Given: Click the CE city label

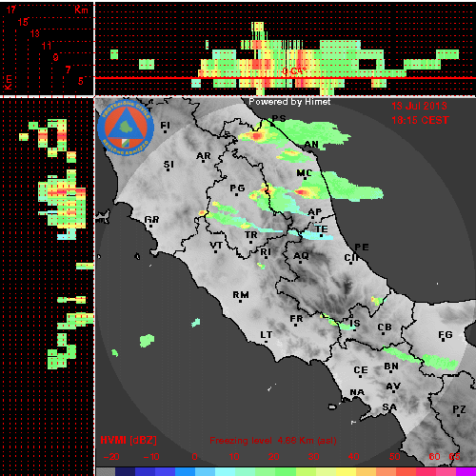Looking at the screenshot, I should [x=361, y=370].
